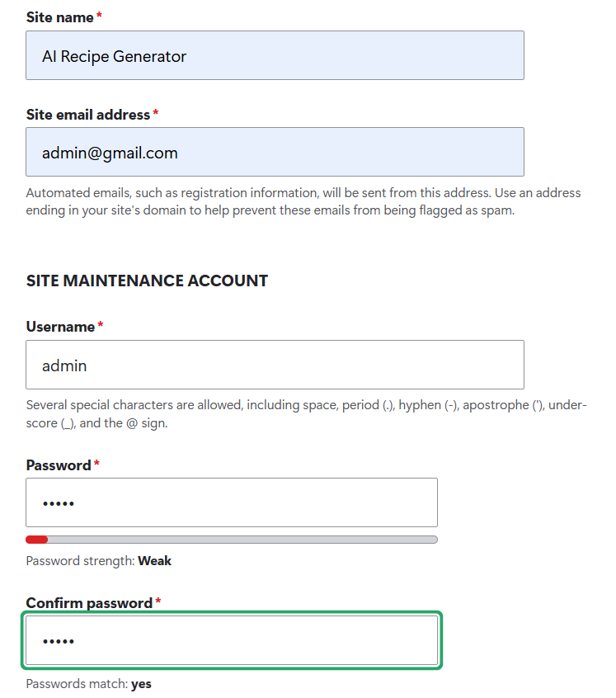The height and width of the screenshot is (698, 616).
Task: Click the "Password strength: Weak" indicator text
Action: pos(98,560)
